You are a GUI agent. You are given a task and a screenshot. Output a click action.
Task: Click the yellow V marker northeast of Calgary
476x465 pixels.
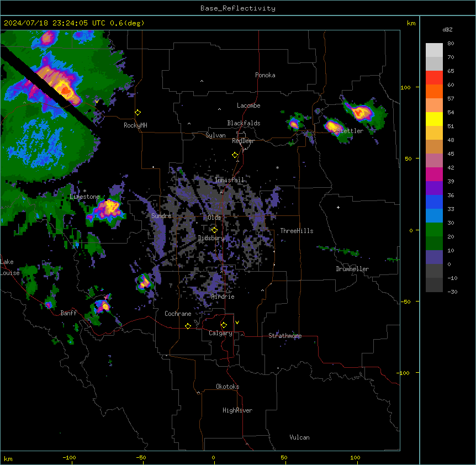pos(237,323)
